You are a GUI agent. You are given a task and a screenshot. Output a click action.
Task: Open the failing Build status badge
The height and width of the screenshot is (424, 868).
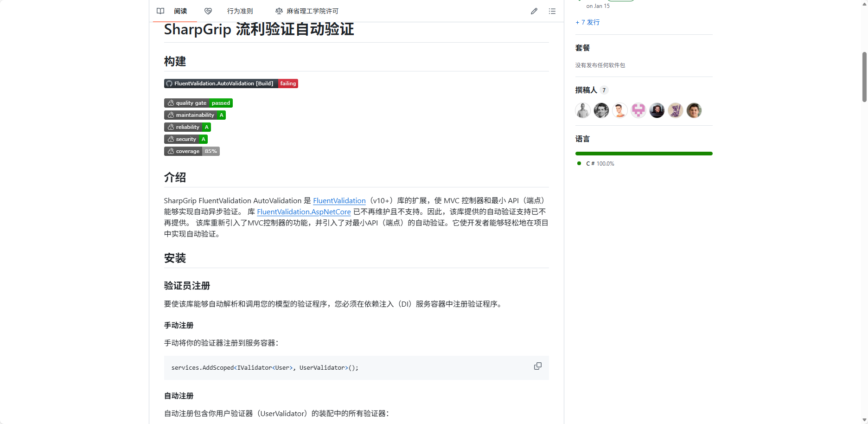231,84
